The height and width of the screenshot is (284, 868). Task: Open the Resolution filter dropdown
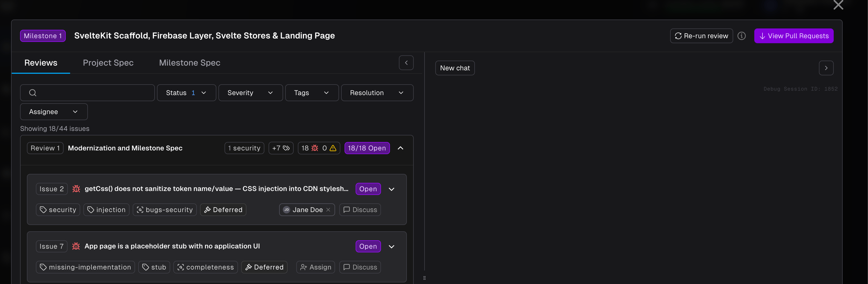(x=377, y=93)
